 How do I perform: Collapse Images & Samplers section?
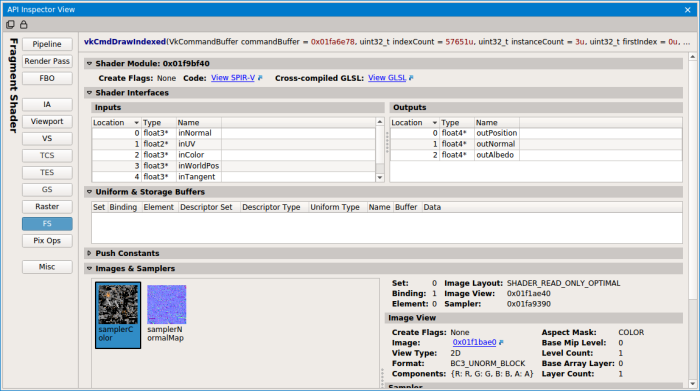89,269
